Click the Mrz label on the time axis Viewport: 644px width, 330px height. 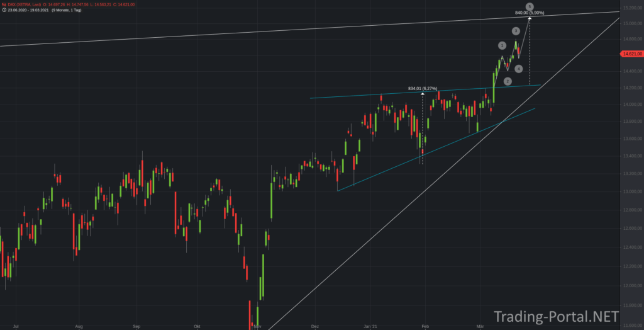pos(480,327)
